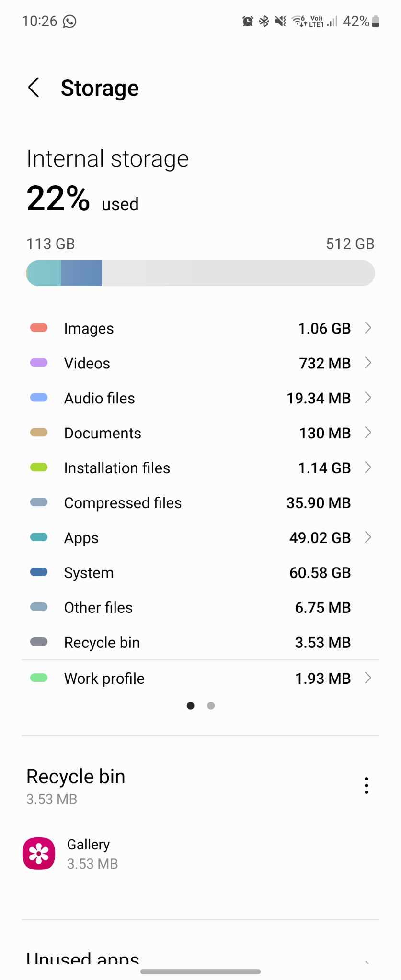401x980 pixels.
Task: Expand the Videos category chevron
Action: 367,363
